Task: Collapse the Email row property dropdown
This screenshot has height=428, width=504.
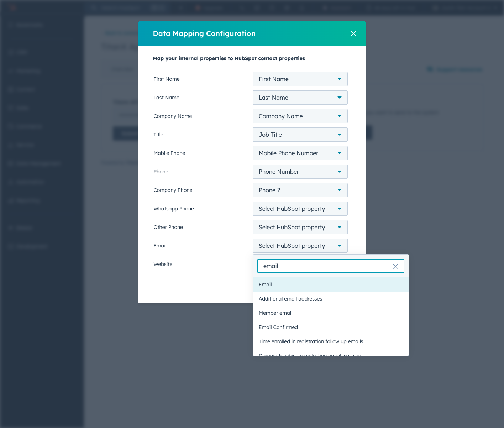Action: point(300,246)
